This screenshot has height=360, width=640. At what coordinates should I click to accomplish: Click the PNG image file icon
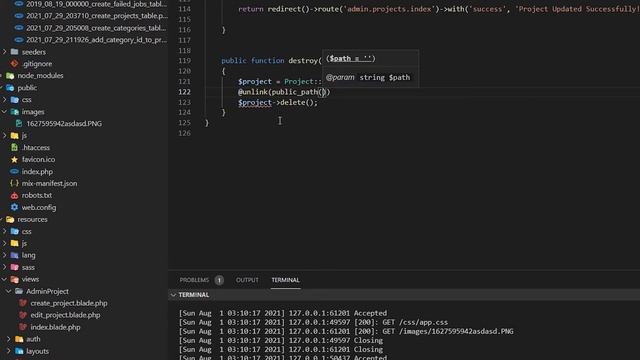click(19, 123)
